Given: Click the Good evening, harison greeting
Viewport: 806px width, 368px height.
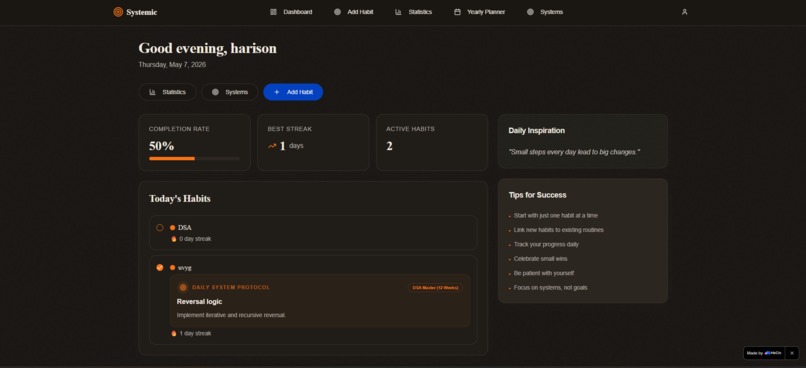Looking at the screenshot, I should 208,48.
